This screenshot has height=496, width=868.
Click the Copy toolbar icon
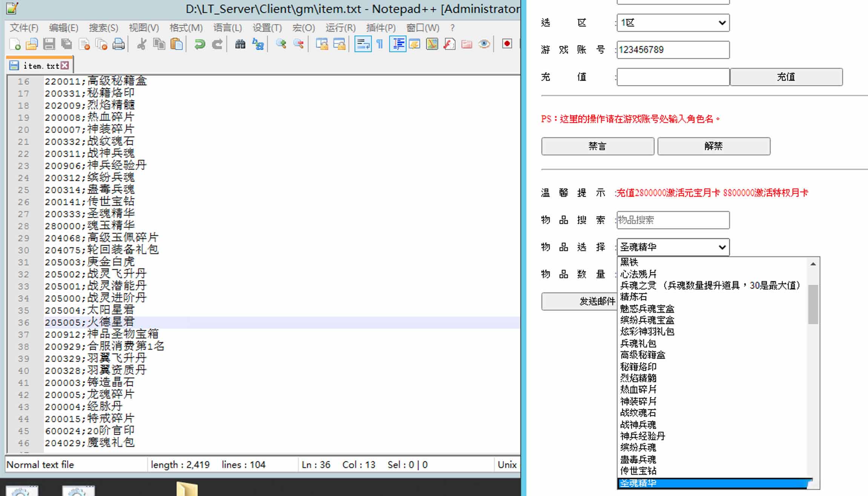159,44
